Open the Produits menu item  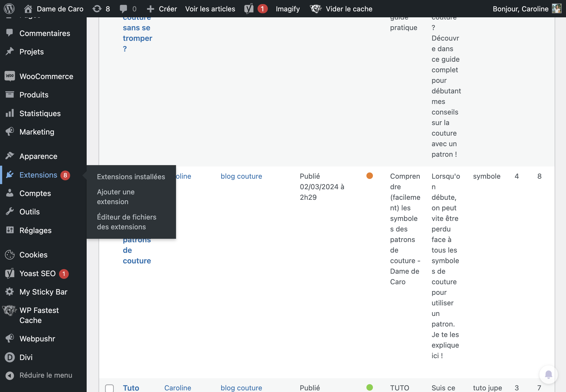[34, 95]
